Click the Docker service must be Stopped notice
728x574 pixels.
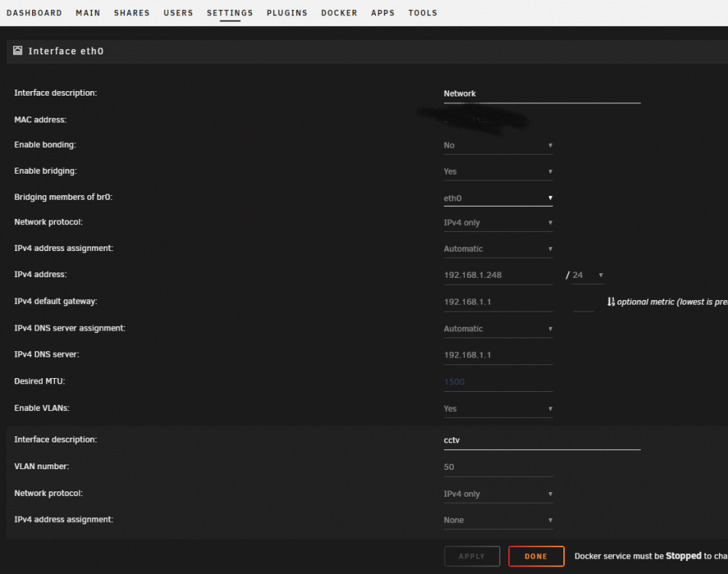(x=651, y=556)
